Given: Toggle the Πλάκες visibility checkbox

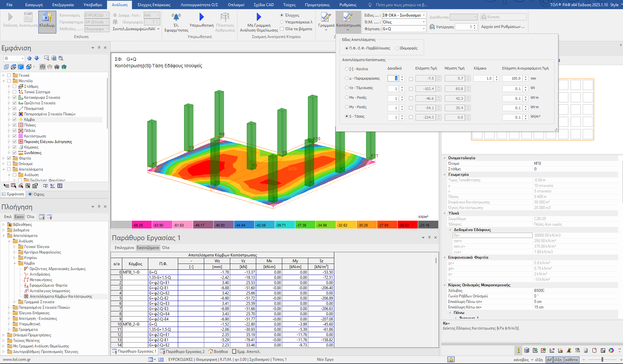Looking at the screenshot, I should tap(15, 125).
